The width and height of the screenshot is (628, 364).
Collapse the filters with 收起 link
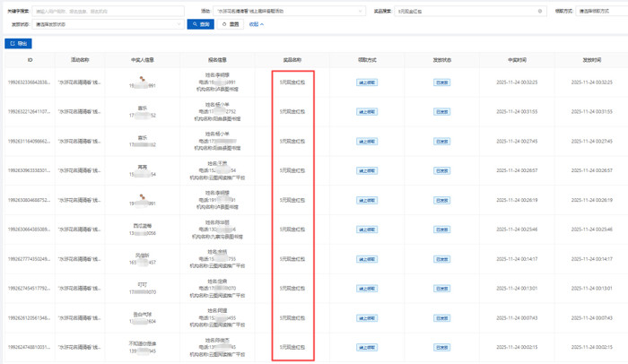click(x=257, y=24)
